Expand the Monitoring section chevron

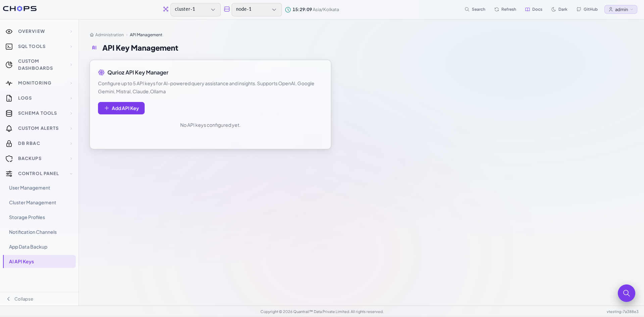[71, 83]
